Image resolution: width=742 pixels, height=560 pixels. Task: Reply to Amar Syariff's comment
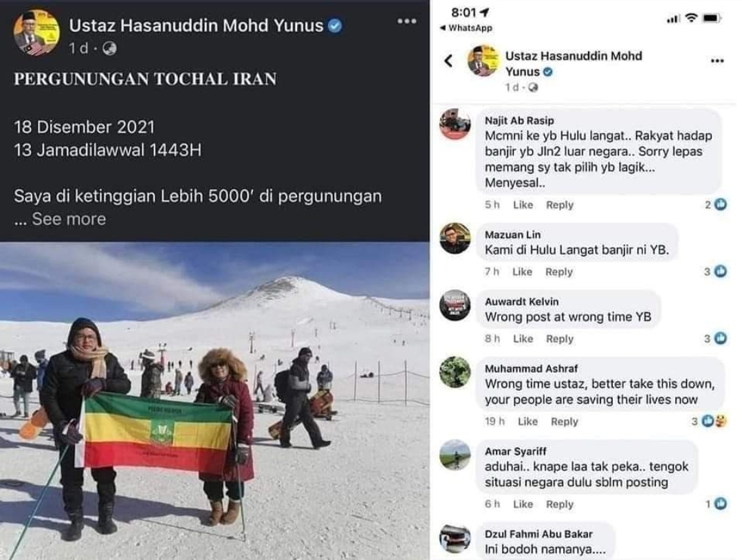(x=559, y=504)
